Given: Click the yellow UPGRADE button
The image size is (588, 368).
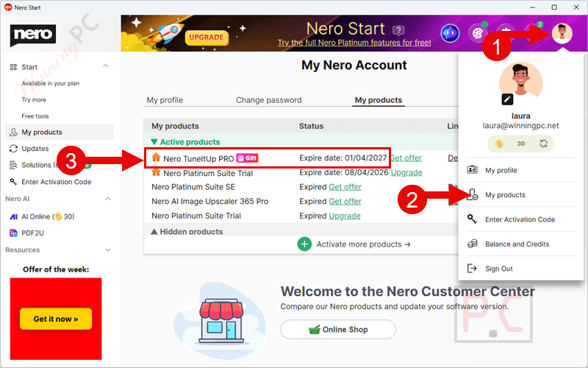Looking at the screenshot, I should (207, 38).
